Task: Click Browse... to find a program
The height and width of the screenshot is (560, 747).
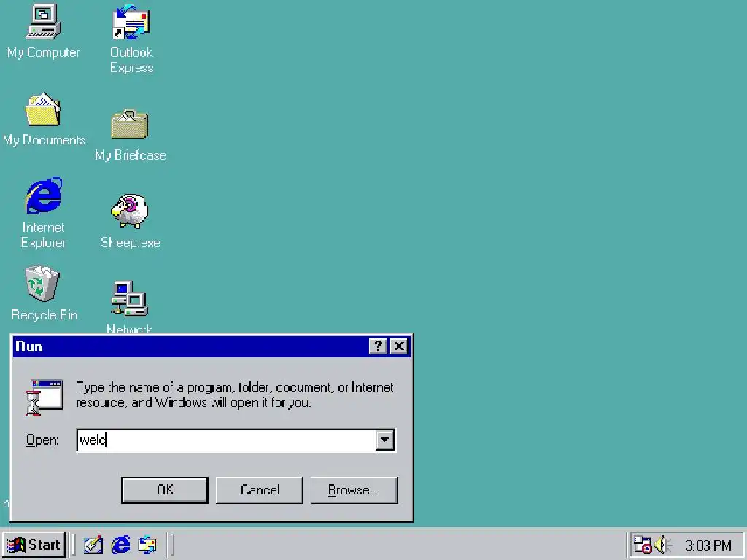Action: (354, 490)
